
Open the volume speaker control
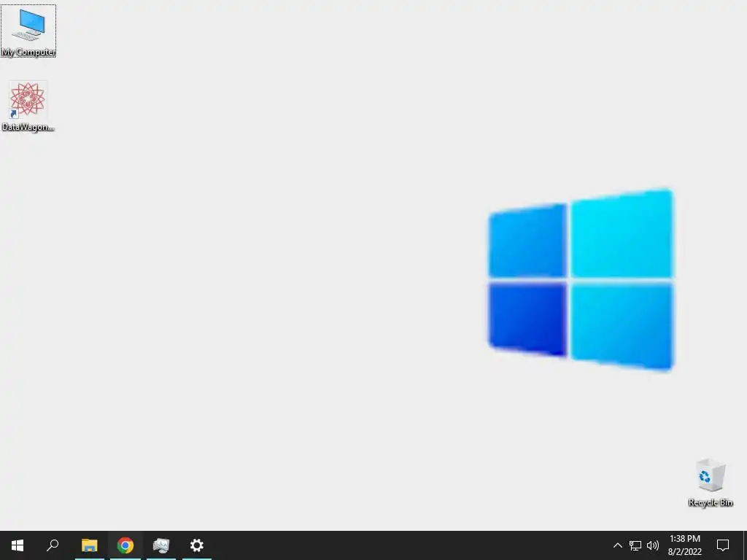[x=653, y=545]
